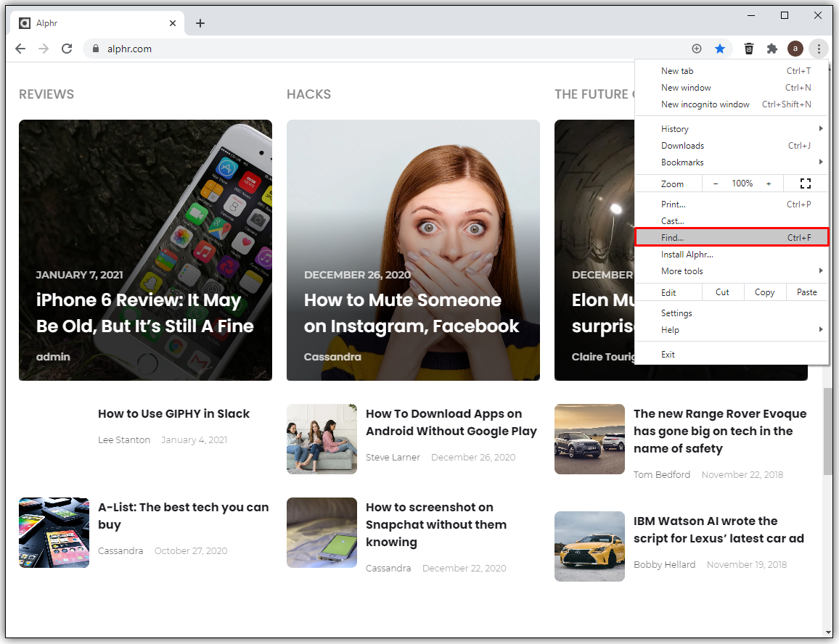Reload the page with refresh icon
839x644 pixels.
(x=67, y=49)
